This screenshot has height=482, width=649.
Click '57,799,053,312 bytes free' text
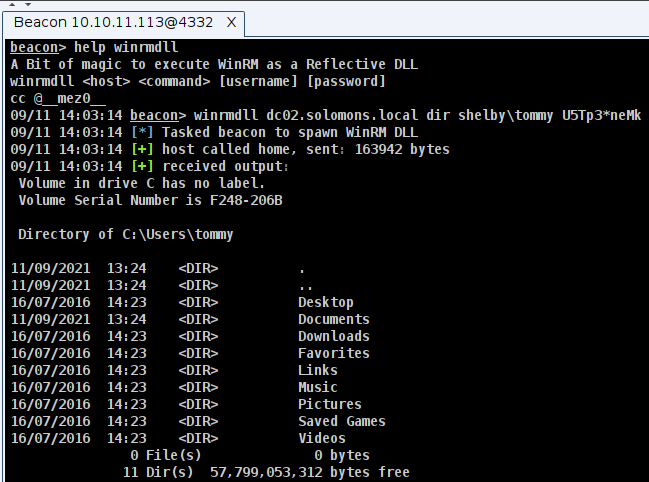point(310,472)
